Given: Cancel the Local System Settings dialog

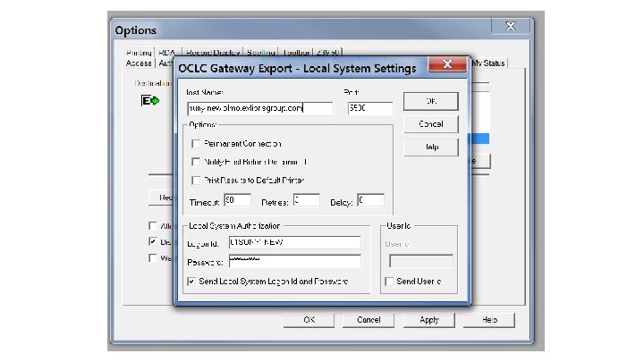Looking at the screenshot, I should point(431,124).
